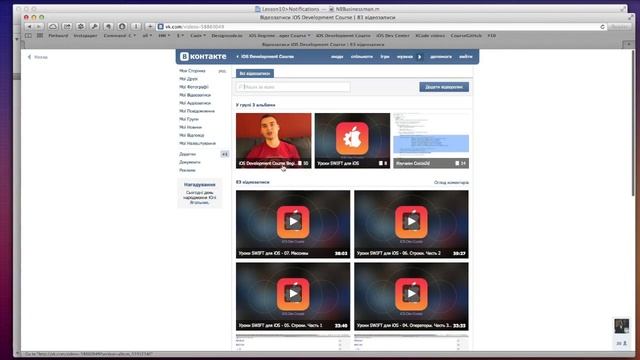Open 'Моя Сторінка' in left sidebar

tap(192, 71)
